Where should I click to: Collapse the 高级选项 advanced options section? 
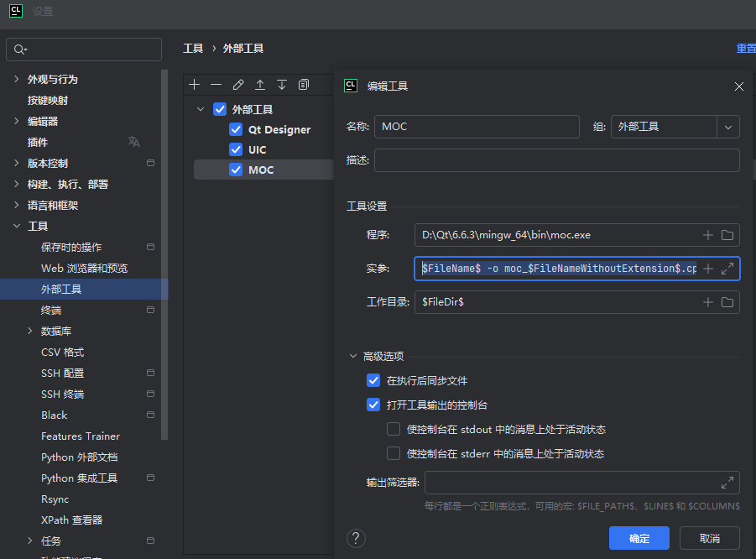(353, 356)
